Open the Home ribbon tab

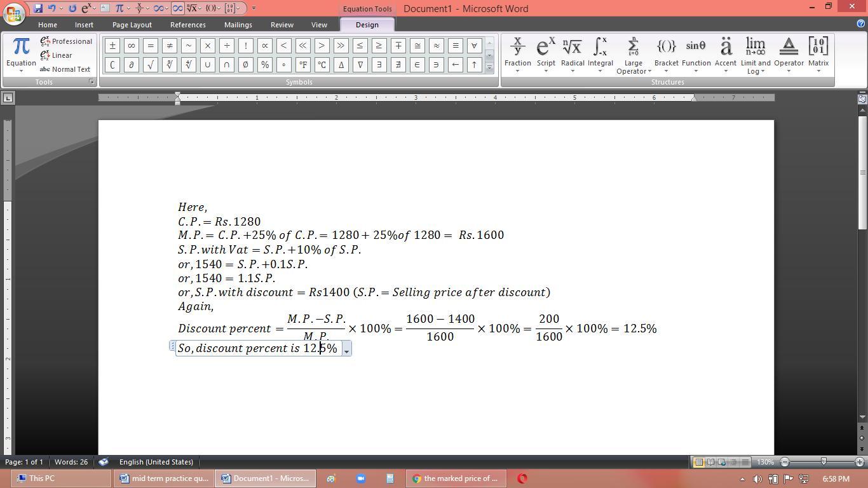point(48,25)
